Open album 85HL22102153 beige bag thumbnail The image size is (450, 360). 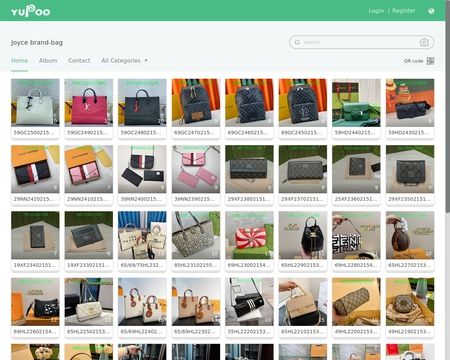click(x=303, y=302)
